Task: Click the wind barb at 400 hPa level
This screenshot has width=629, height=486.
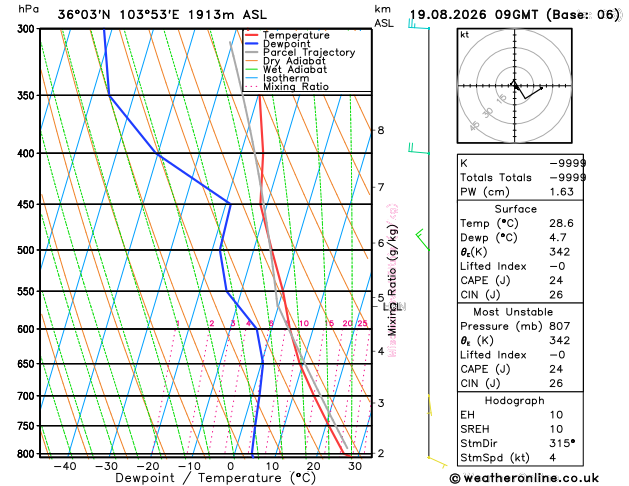Action: [418, 148]
